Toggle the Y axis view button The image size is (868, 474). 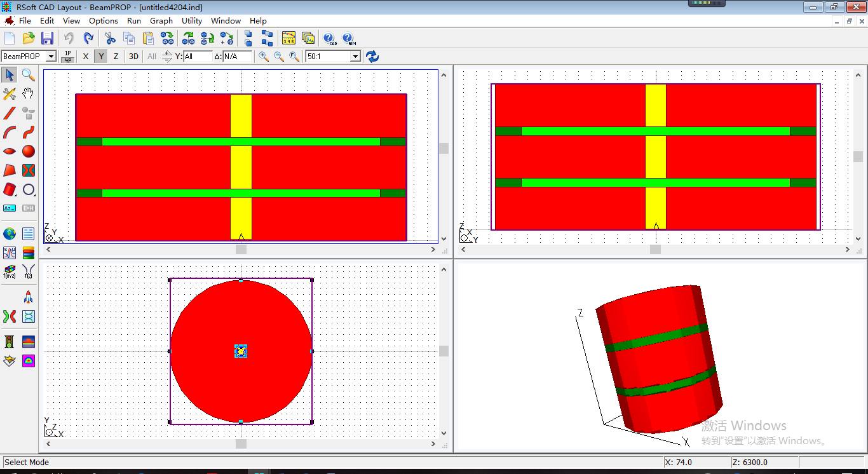coord(101,57)
